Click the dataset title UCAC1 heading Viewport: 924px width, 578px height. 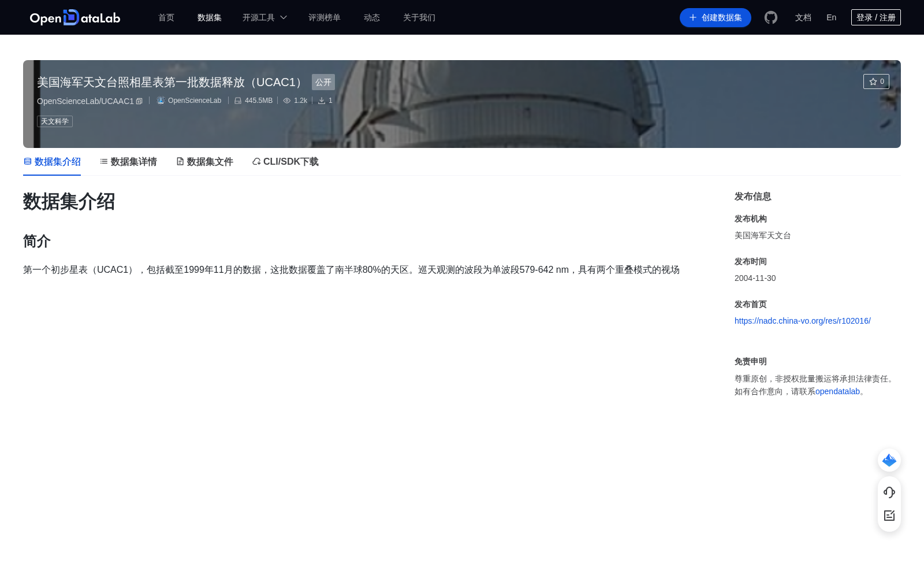pyautogui.click(x=172, y=82)
